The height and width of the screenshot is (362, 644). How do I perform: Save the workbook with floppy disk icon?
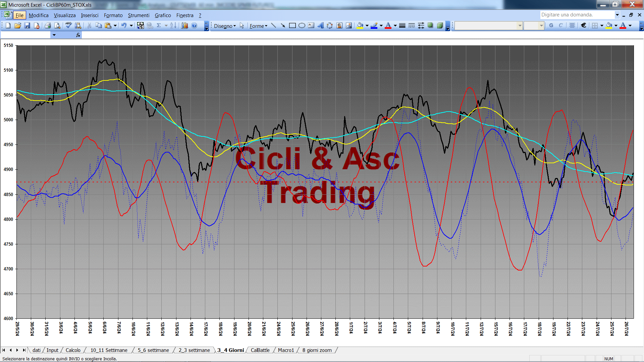(28, 26)
